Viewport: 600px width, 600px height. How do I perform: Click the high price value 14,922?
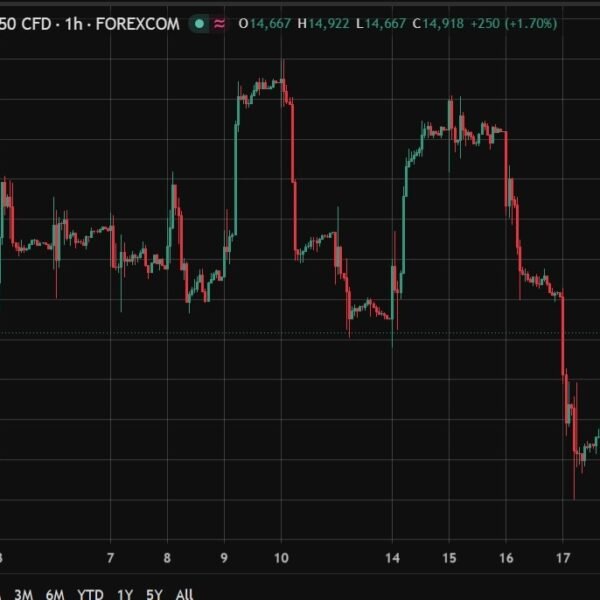(x=329, y=24)
